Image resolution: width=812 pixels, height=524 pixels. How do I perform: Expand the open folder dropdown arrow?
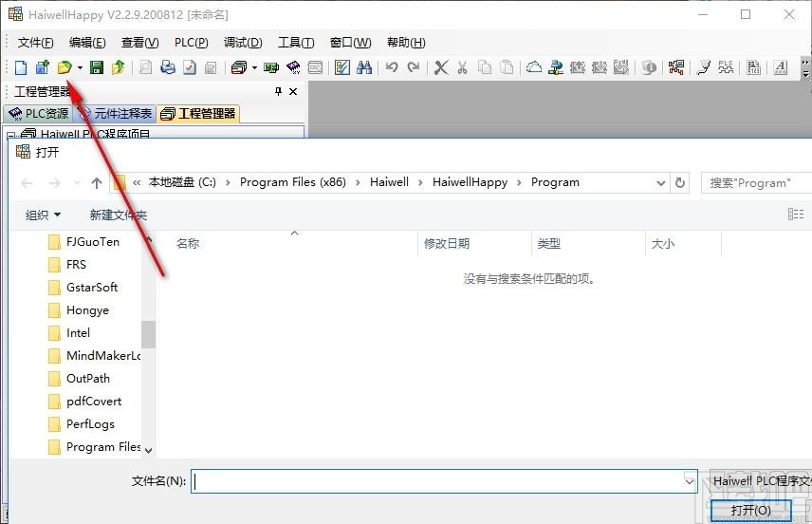pyautogui.click(x=80, y=67)
